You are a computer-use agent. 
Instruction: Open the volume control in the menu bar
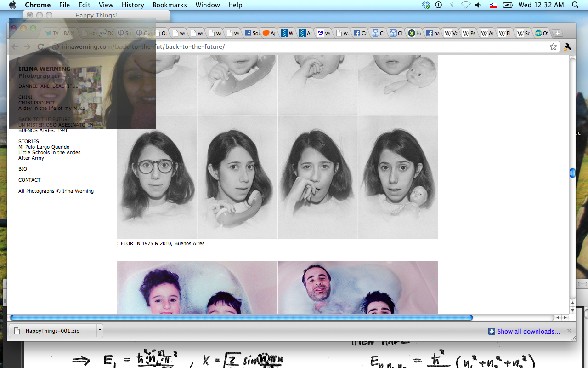478,5
